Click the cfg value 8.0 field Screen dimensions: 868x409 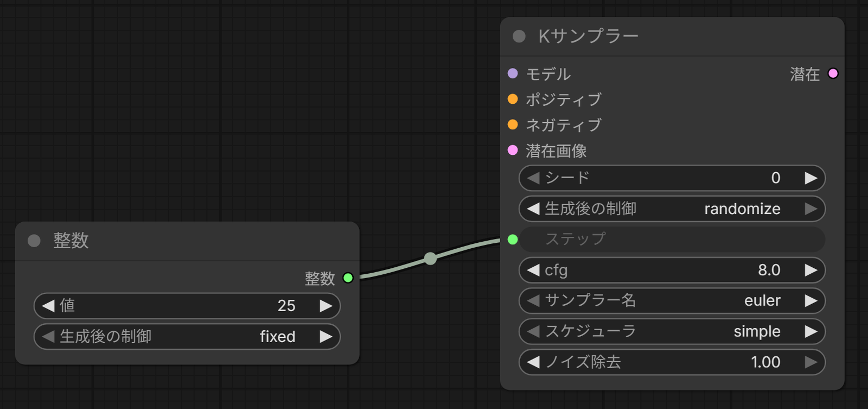click(x=672, y=270)
